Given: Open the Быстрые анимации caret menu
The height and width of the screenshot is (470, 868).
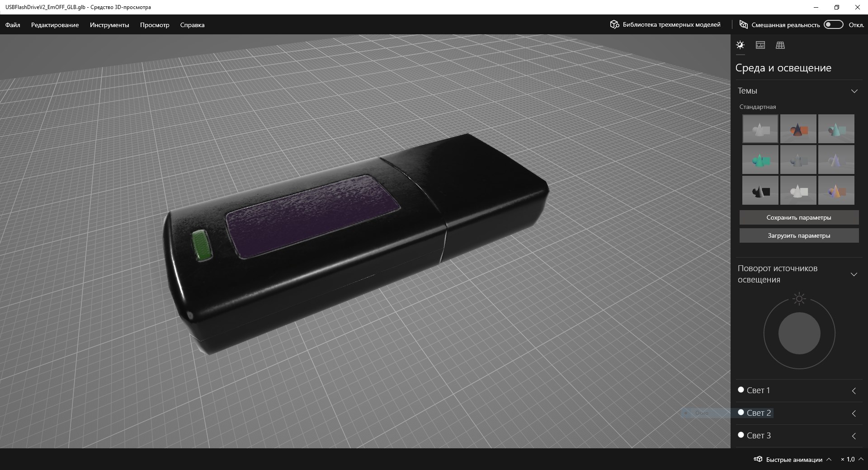Looking at the screenshot, I should 829,459.
